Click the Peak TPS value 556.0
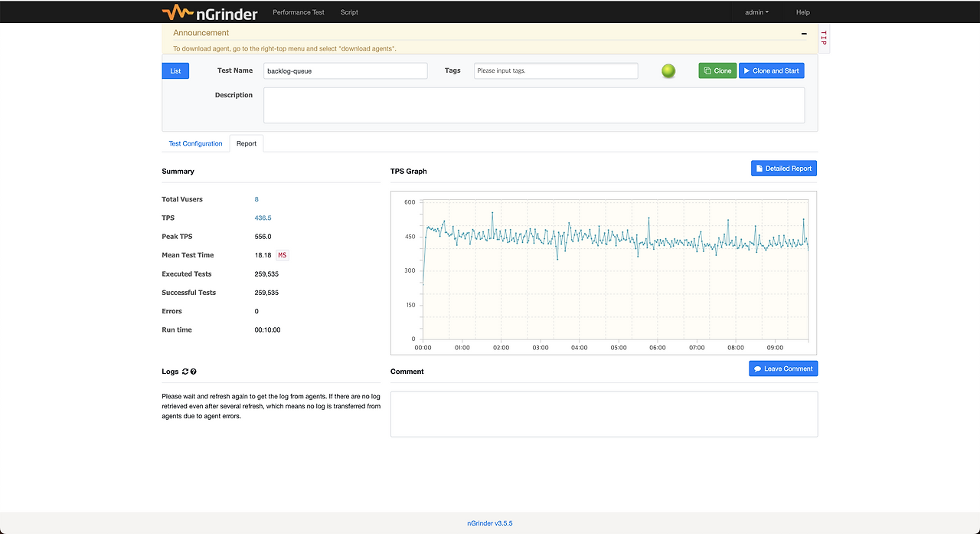This screenshot has height=534, width=980. 263,237
